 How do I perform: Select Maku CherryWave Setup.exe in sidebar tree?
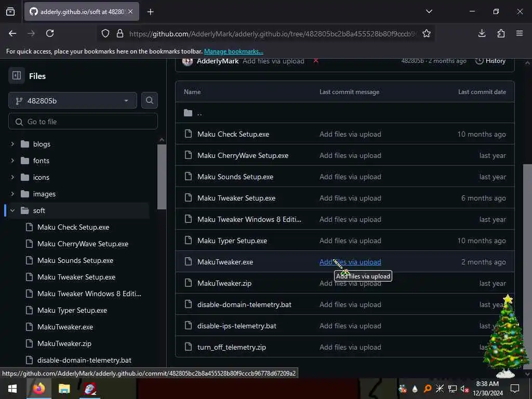click(x=83, y=244)
